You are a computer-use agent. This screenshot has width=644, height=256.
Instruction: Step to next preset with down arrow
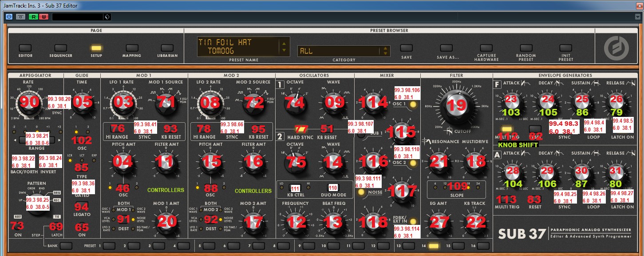(282, 50)
